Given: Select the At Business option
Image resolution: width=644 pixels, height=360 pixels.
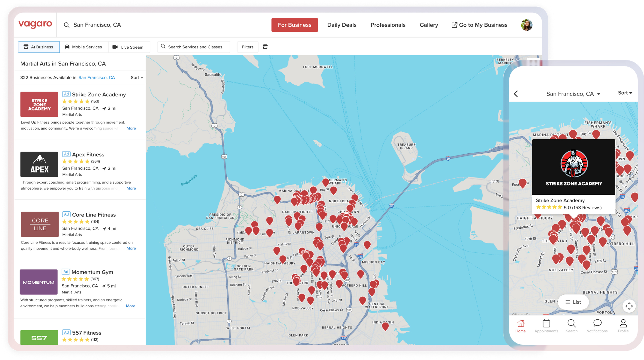Looking at the screenshot, I should click(x=39, y=47).
